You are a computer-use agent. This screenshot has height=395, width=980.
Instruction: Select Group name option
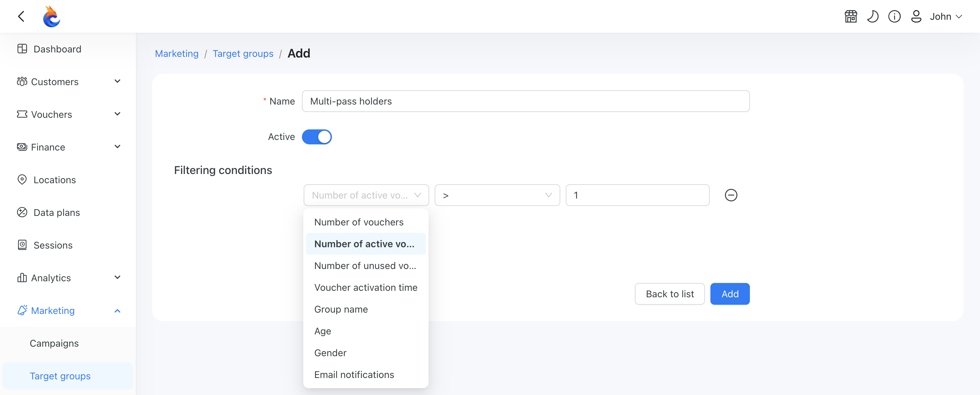pos(366,310)
